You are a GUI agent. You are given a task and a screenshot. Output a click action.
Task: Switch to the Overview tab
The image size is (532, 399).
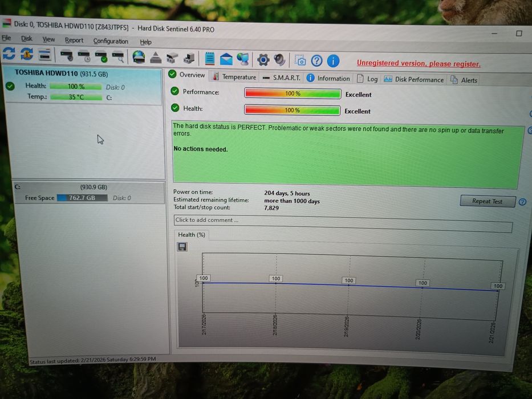click(187, 75)
